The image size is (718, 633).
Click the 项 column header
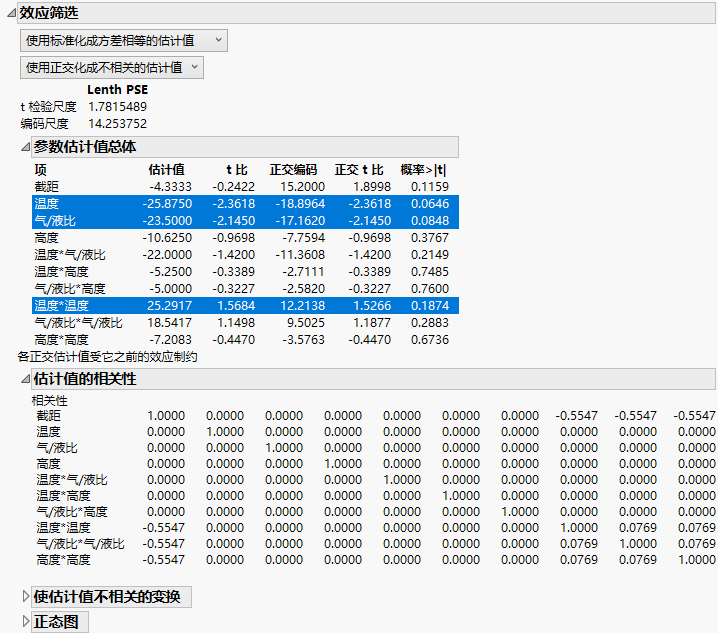coord(40,169)
